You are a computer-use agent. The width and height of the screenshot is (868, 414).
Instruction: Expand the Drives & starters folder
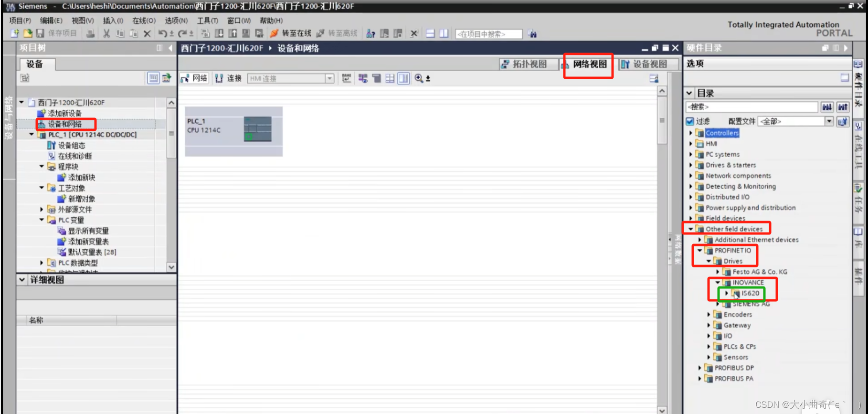click(x=690, y=165)
